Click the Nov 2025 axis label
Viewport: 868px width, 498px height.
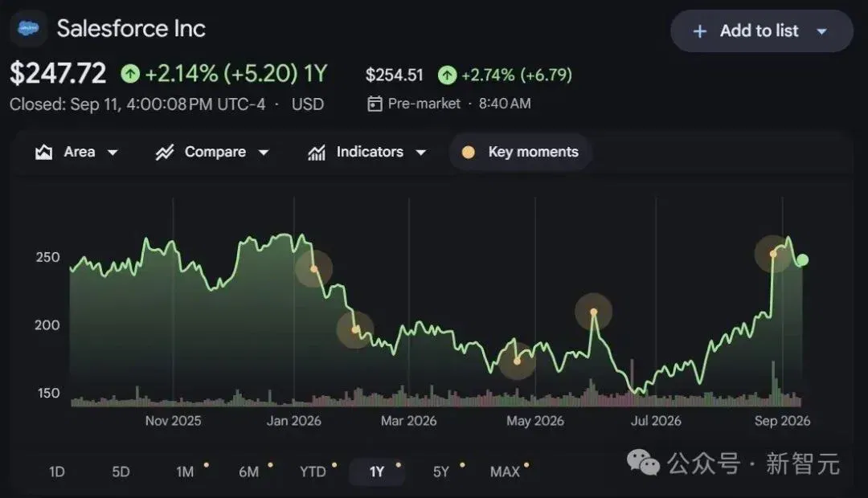(x=174, y=421)
